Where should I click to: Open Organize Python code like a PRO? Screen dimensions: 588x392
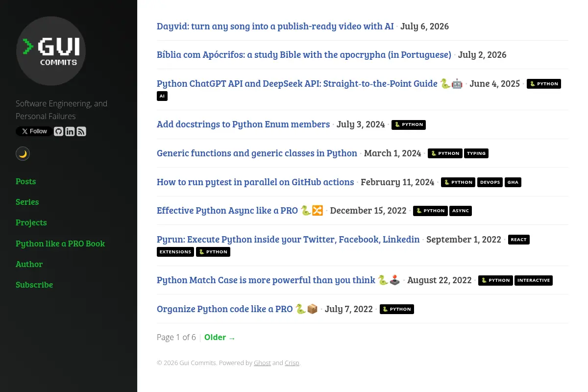[x=238, y=309]
